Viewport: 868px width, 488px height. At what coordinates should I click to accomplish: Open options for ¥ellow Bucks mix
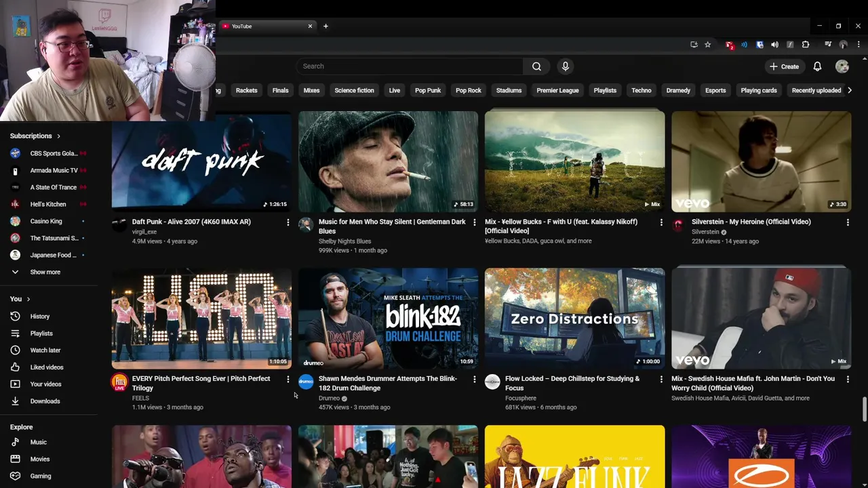(x=661, y=222)
